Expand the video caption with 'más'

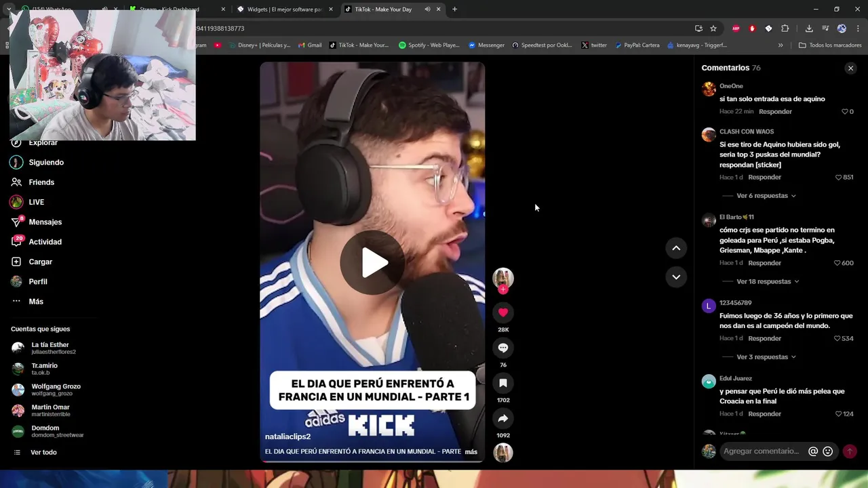pyautogui.click(x=471, y=451)
